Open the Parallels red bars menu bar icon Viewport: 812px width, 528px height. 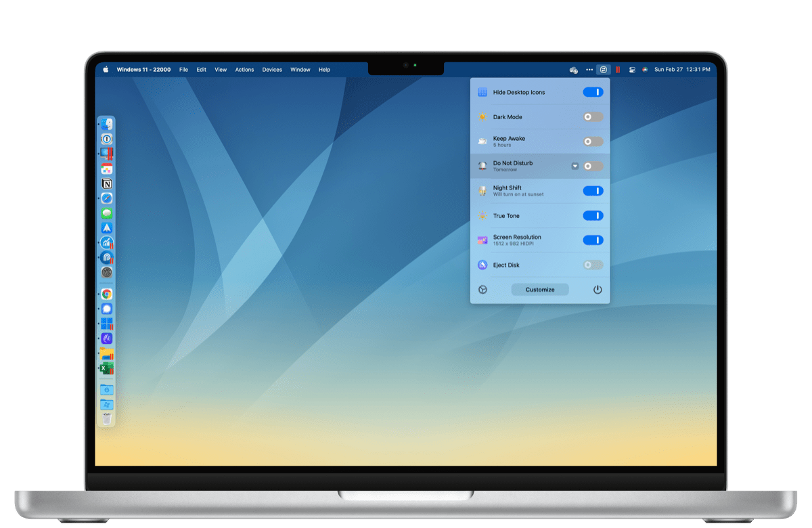click(x=618, y=69)
